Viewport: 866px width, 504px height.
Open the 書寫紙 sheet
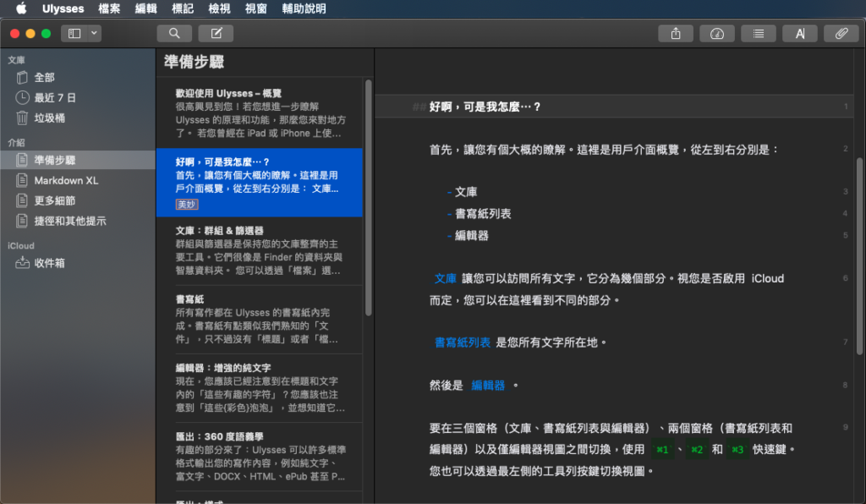click(x=260, y=320)
